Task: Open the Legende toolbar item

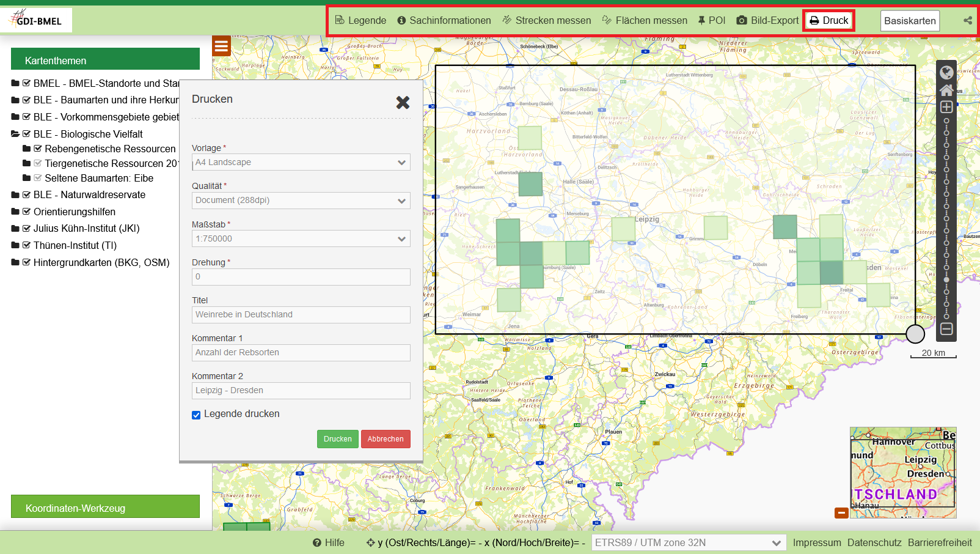Action: pos(360,20)
